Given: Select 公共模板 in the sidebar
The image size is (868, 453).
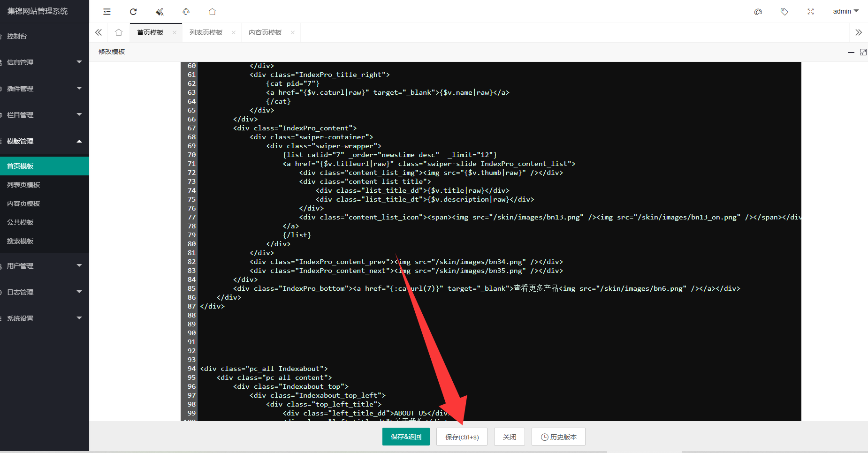Looking at the screenshot, I should pyautogui.click(x=45, y=222).
